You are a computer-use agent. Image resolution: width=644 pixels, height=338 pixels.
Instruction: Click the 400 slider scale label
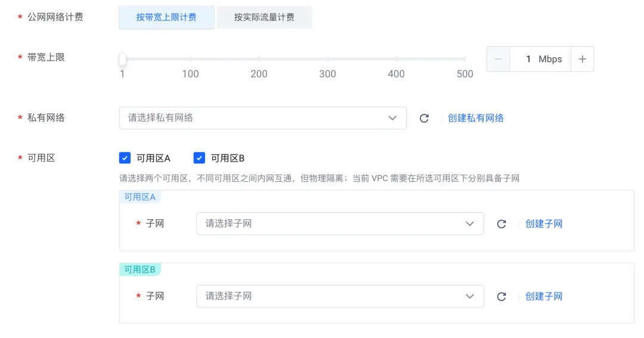tap(397, 74)
